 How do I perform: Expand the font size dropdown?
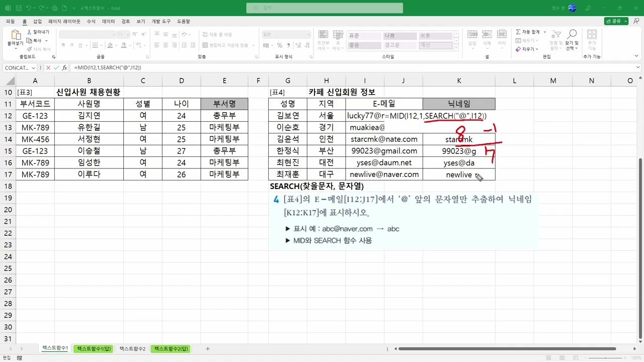point(127,35)
